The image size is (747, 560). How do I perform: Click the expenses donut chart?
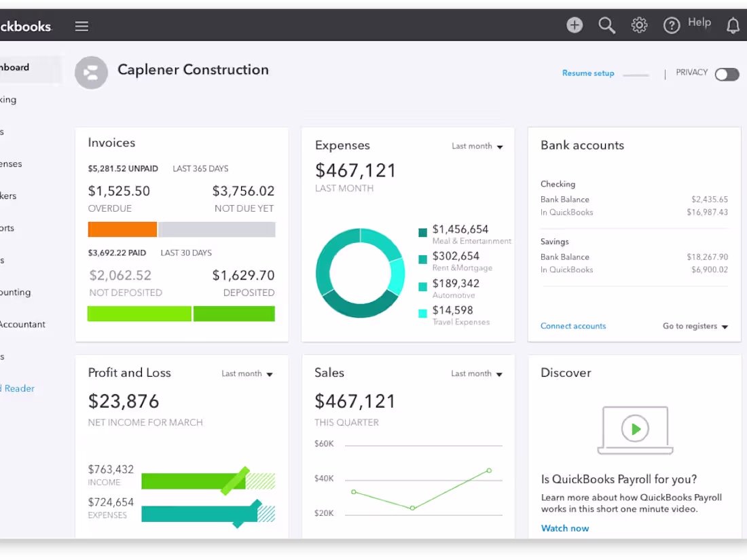(x=360, y=273)
